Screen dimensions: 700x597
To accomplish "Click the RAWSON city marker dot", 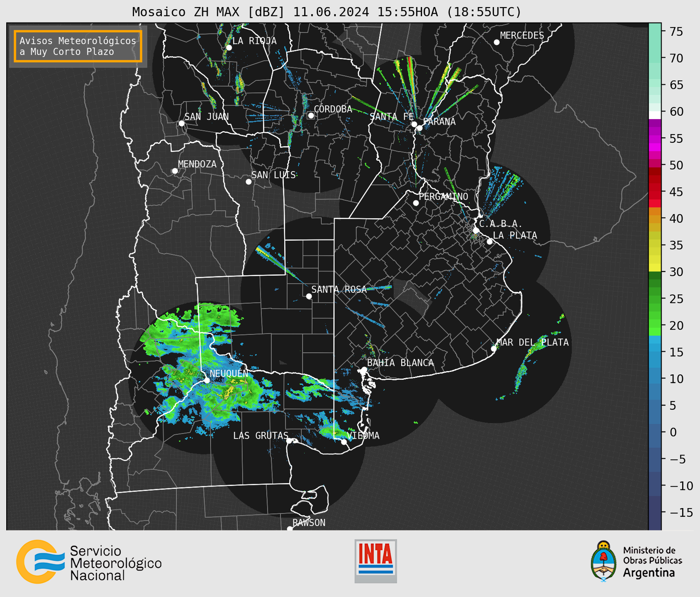I will [290, 529].
